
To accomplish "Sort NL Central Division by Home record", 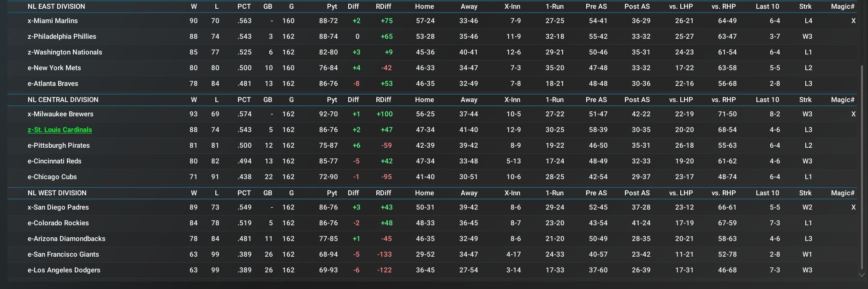I will pyautogui.click(x=424, y=100).
